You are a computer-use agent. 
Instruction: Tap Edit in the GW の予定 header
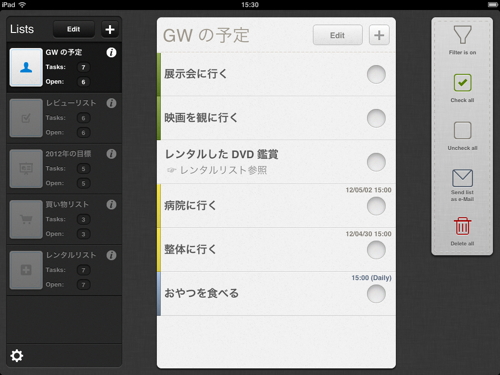[x=337, y=35]
